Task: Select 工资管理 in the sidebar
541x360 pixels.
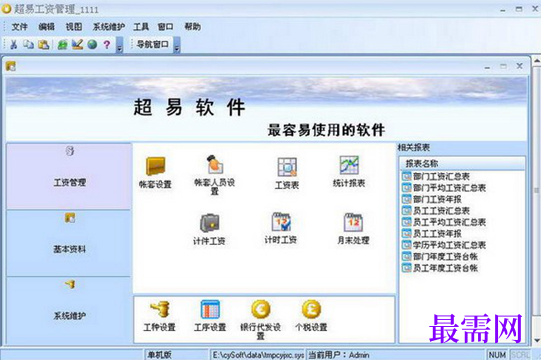Action: (x=69, y=176)
